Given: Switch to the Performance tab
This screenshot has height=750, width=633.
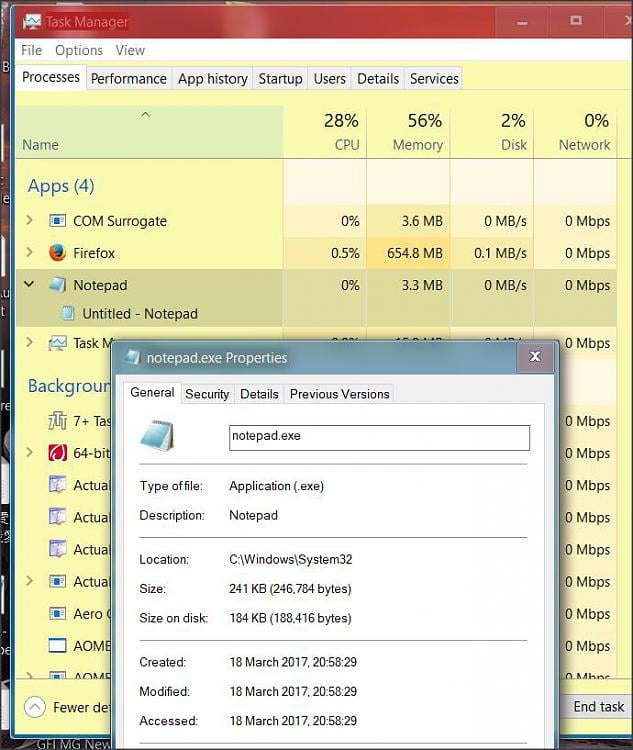Looking at the screenshot, I should pyautogui.click(x=129, y=78).
